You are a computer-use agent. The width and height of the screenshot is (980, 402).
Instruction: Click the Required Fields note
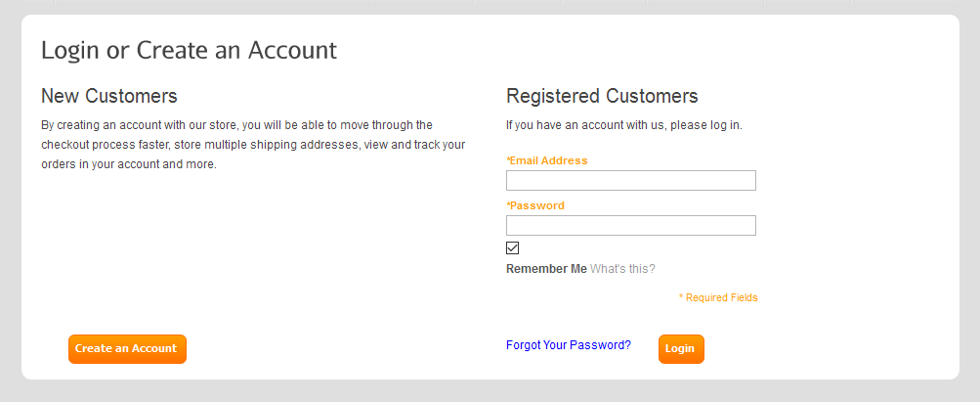721,297
